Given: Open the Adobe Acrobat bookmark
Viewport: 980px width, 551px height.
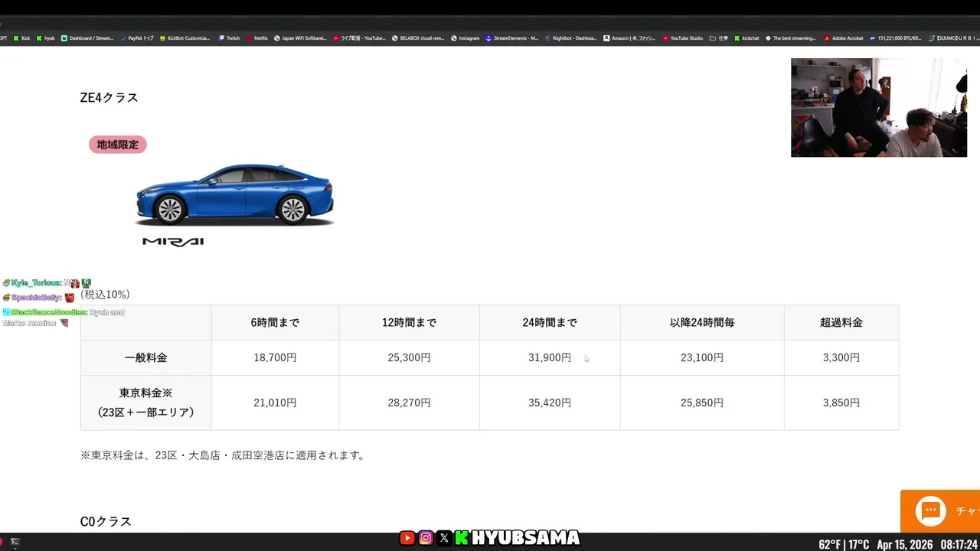Looking at the screenshot, I should coord(844,37).
